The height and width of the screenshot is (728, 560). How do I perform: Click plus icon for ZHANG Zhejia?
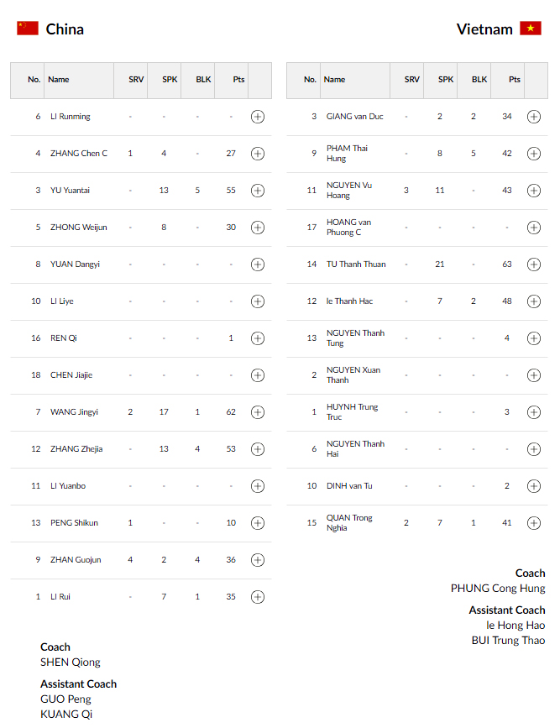coord(258,449)
